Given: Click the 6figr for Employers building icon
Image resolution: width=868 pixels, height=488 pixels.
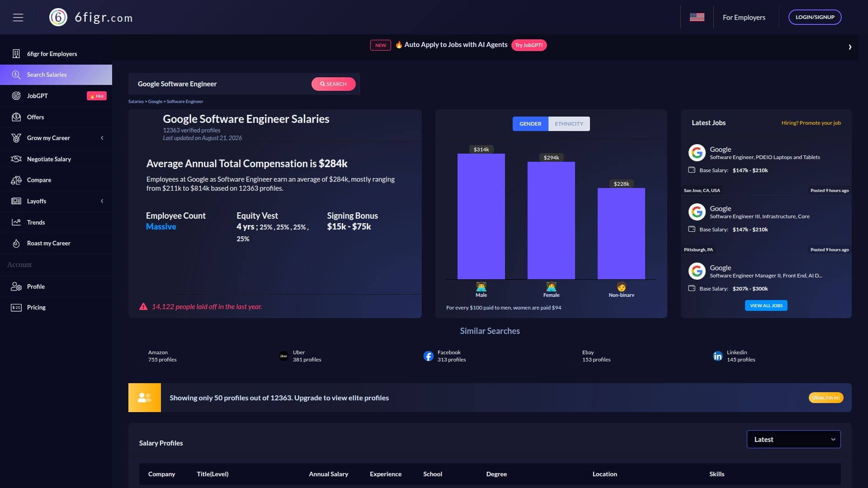Looking at the screenshot, I should coord(16,54).
